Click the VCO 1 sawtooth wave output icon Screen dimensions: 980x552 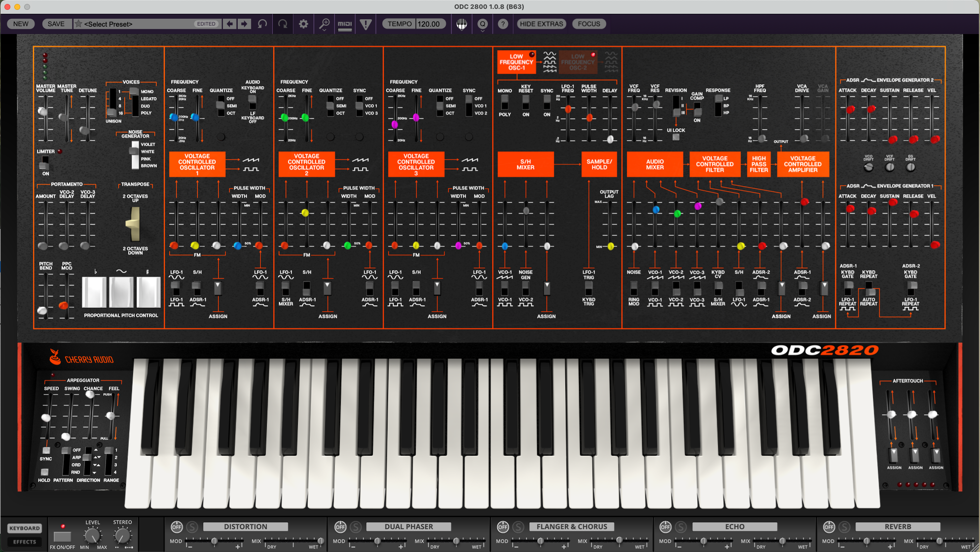(x=251, y=160)
